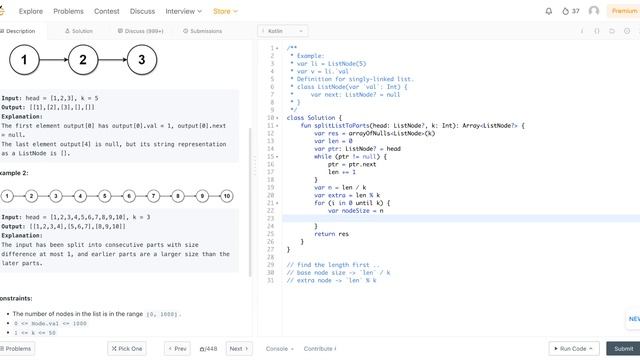The height and width of the screenshot is (360, 640).
Task: Switch to the Solution tab
Action: tap(79, 31)
